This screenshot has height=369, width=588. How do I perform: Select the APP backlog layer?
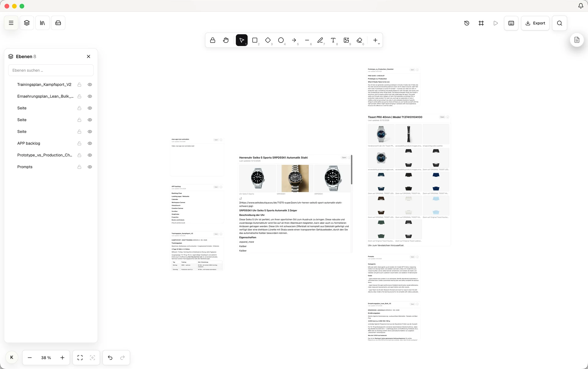[x=28, y=143]
